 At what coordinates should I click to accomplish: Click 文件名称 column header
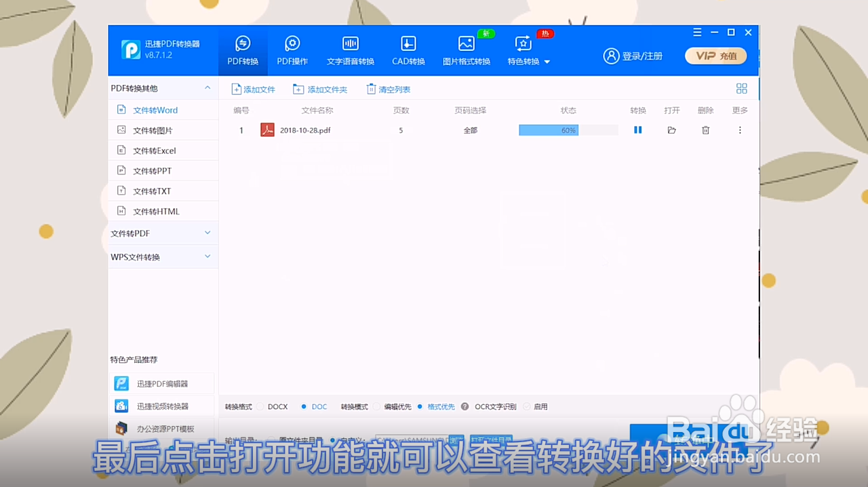coord(317,111)
